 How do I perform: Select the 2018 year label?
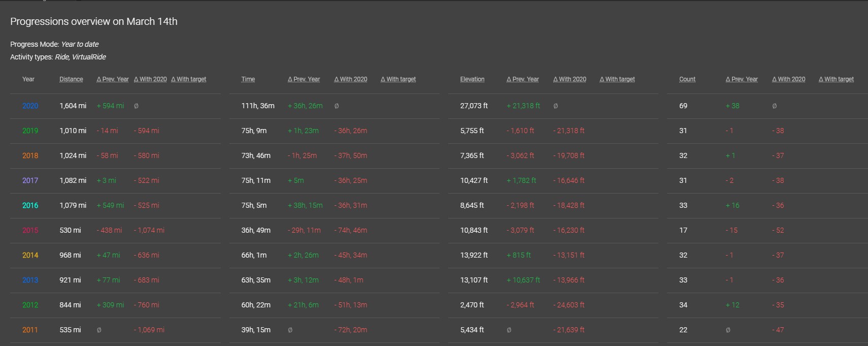coord(30,155)
